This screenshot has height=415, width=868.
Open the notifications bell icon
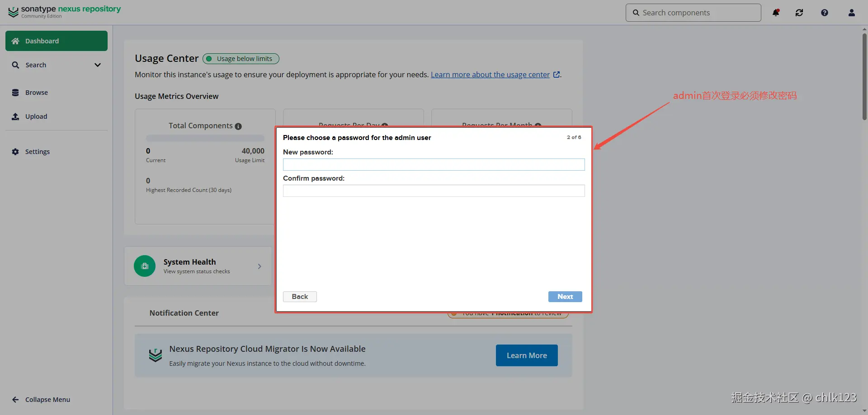[776, 13]
